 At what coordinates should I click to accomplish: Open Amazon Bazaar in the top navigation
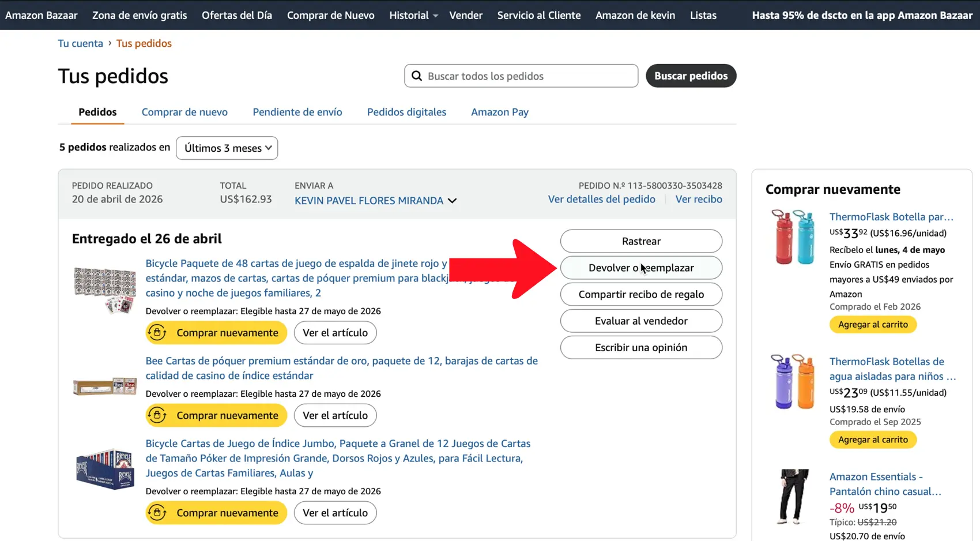(x=42, y=16)
